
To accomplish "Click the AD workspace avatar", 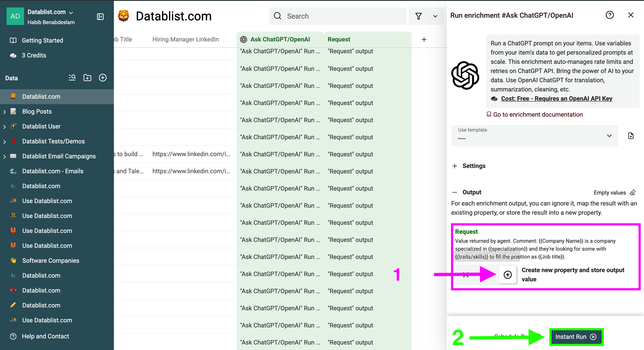I will tap(15, 16).
